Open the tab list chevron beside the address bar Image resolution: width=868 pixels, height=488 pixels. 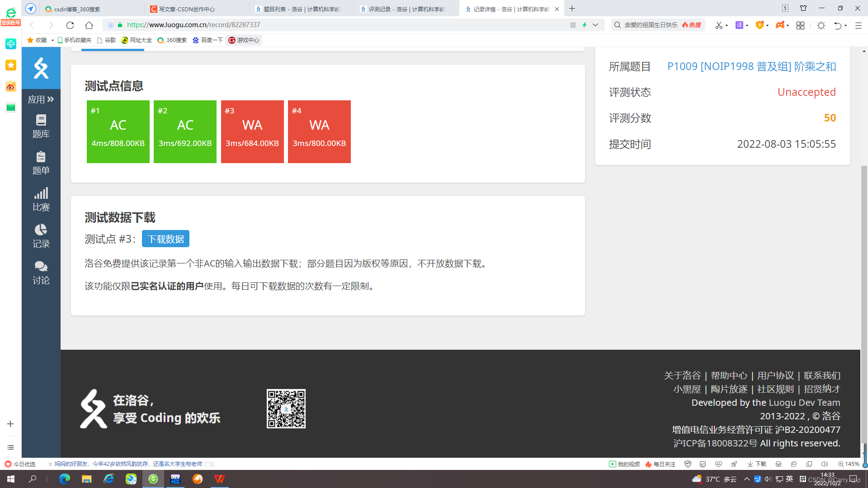coord(595,25)
